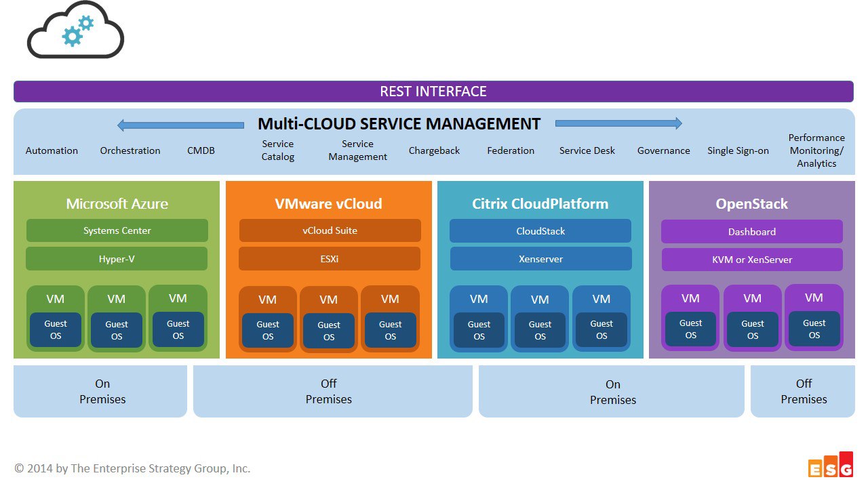Click the Governance label
The width and height of the screenshot is (868, 488).
tap(664, 150)
